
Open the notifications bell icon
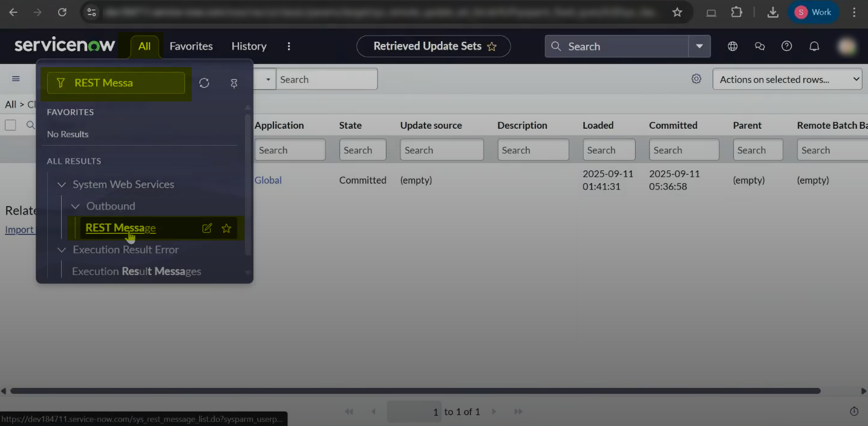[x=814, y=46]
